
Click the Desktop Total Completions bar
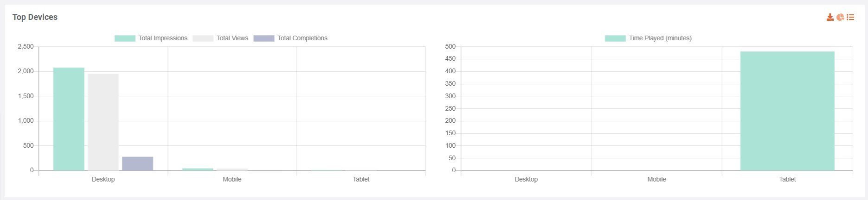click(x=137, y=163)
